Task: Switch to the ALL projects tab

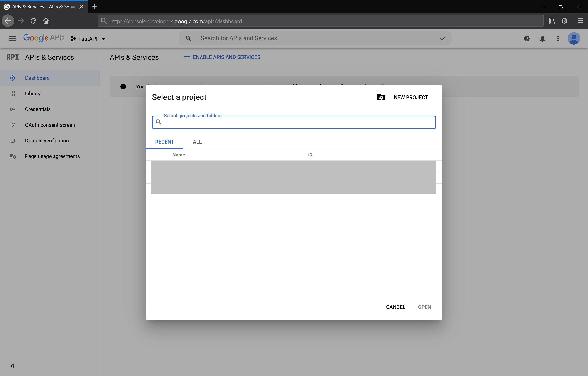Action: coord(197,142)
